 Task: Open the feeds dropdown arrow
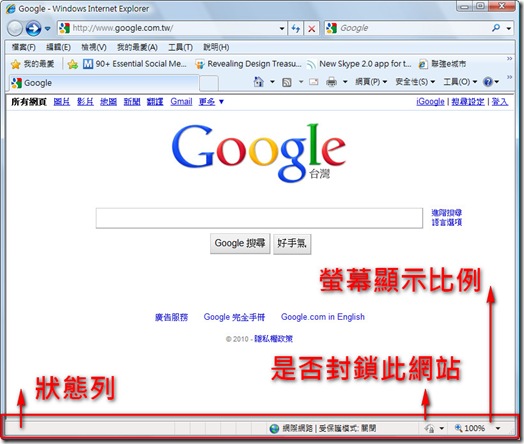coord(301,82)
